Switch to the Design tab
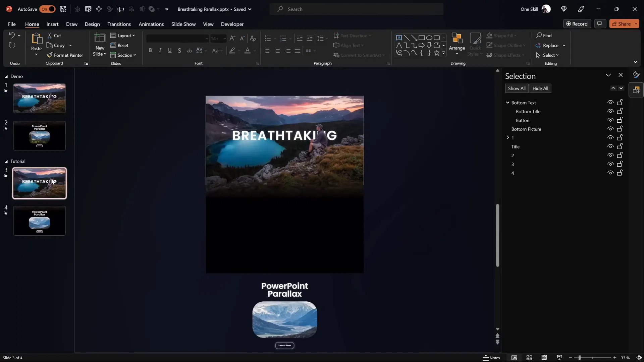This screenshot has width=644, height=362. (x=92, y=24)
